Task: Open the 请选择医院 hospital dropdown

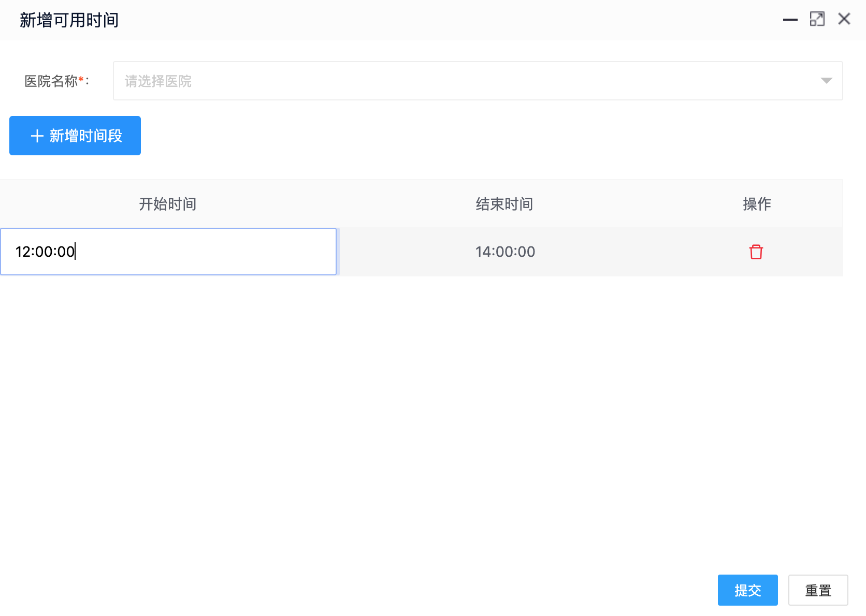Action: 478,81
